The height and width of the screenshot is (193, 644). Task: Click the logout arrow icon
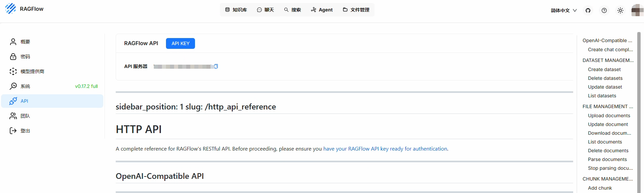(x=13, y=131)
